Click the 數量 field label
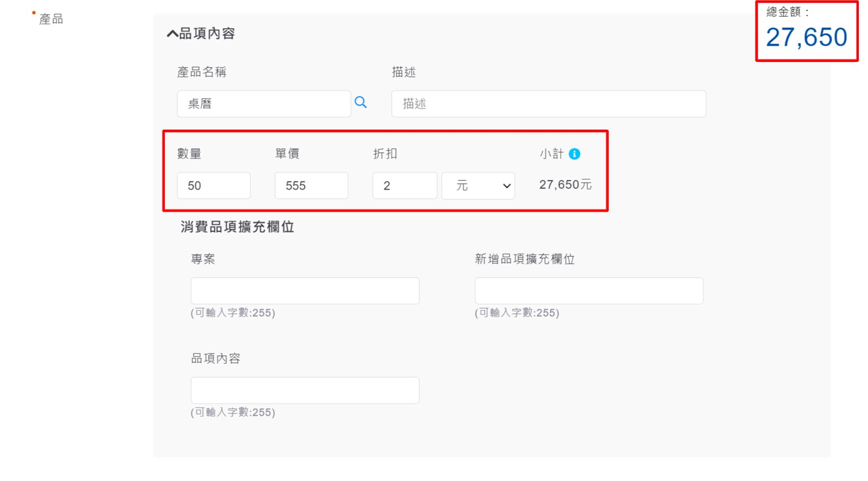This screenshot has height=481, width=868. pyautogui.click(x=189, y=154)
